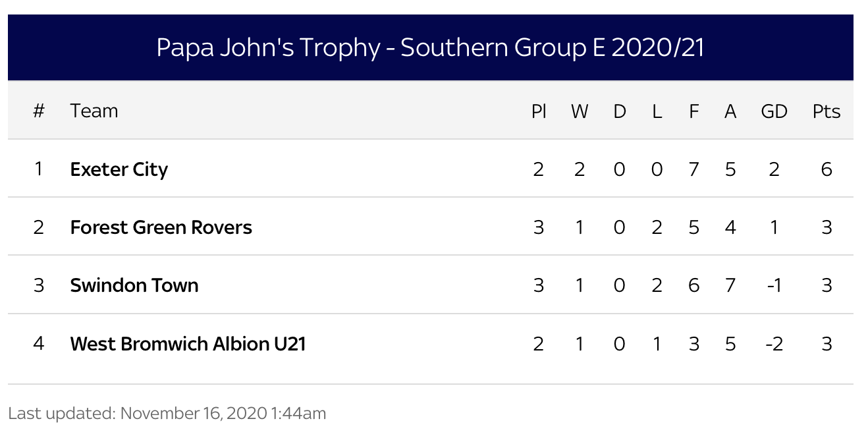Click the Pts column header
The height and width of the screenshot is (448, 868).
point(827,111)
